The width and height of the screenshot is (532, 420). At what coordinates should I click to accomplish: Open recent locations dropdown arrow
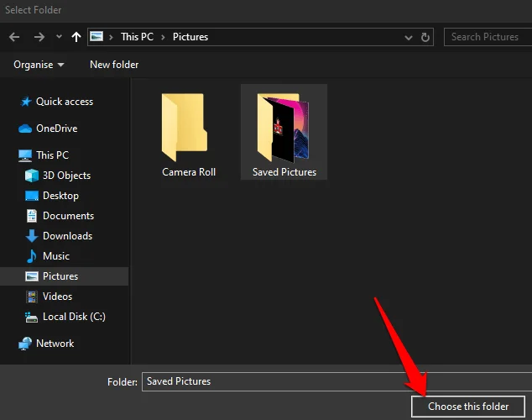(59, 36)
